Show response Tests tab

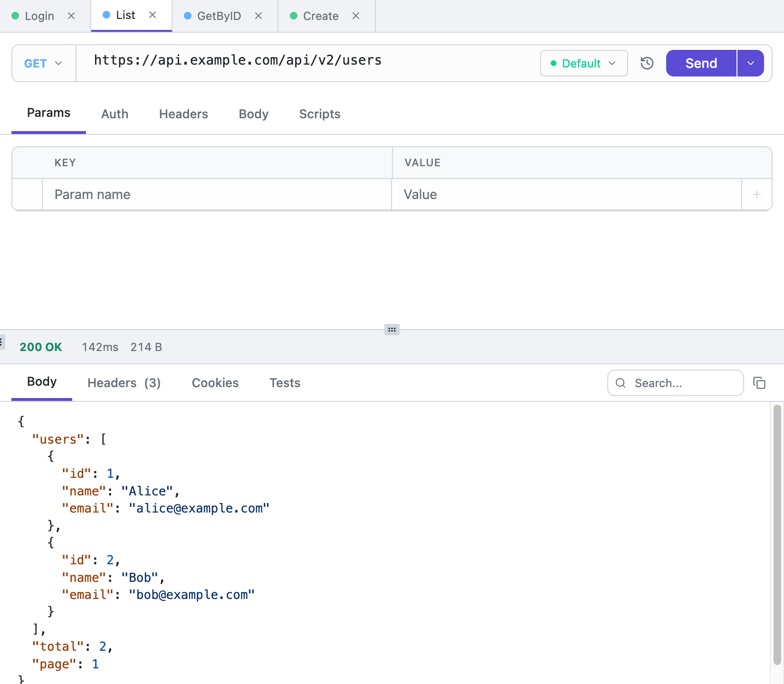[285, 383]
